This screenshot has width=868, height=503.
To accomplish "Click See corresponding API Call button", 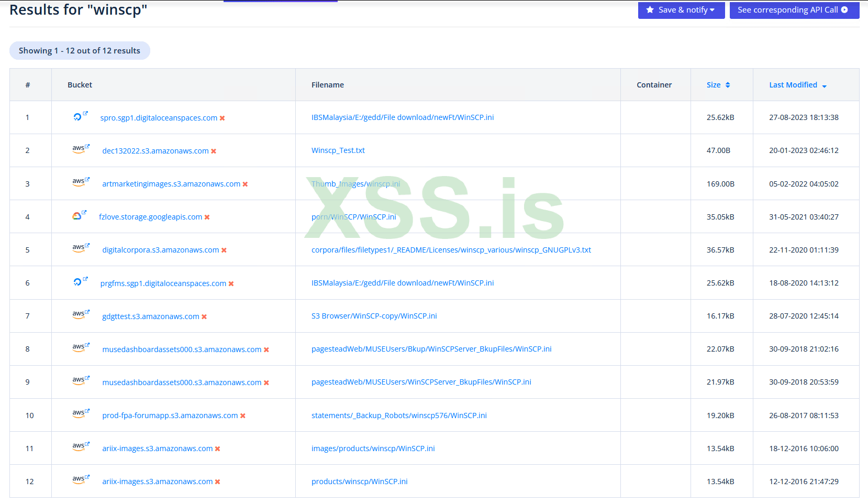I will [794, 10].
